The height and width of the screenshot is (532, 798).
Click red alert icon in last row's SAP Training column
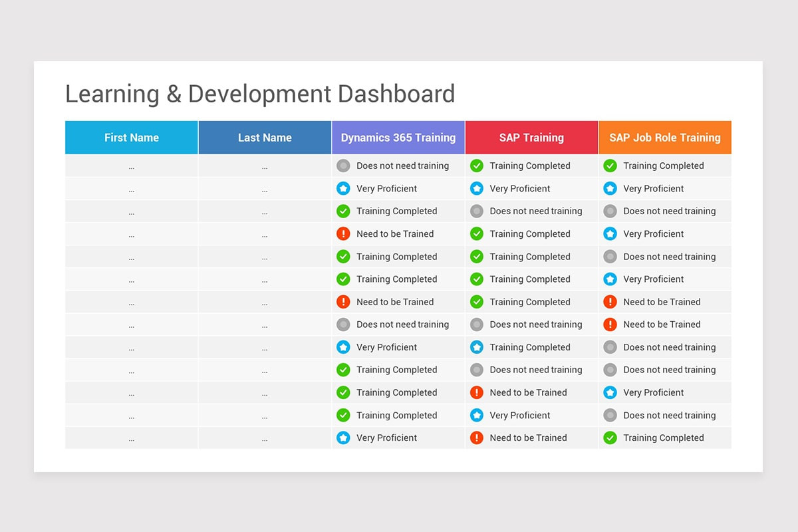pos(477,438)
